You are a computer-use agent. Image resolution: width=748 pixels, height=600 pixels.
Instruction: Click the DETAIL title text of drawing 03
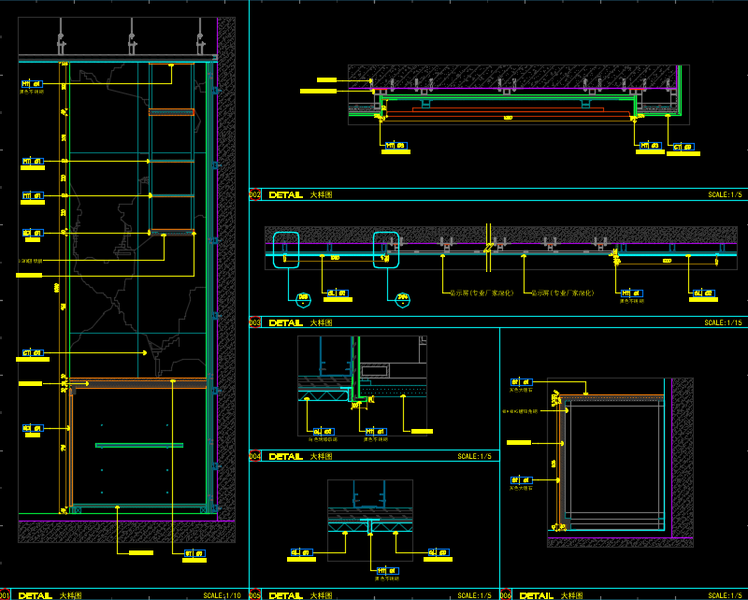(286, 323)
